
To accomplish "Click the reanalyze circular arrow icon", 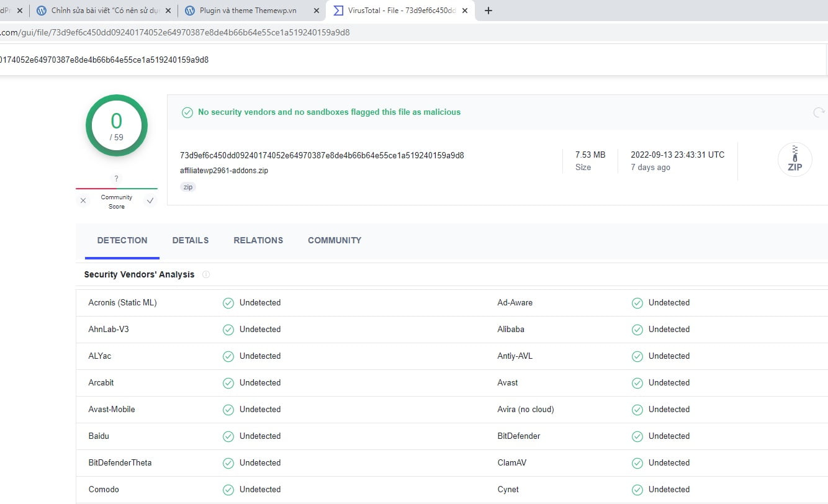I will 819,112.
